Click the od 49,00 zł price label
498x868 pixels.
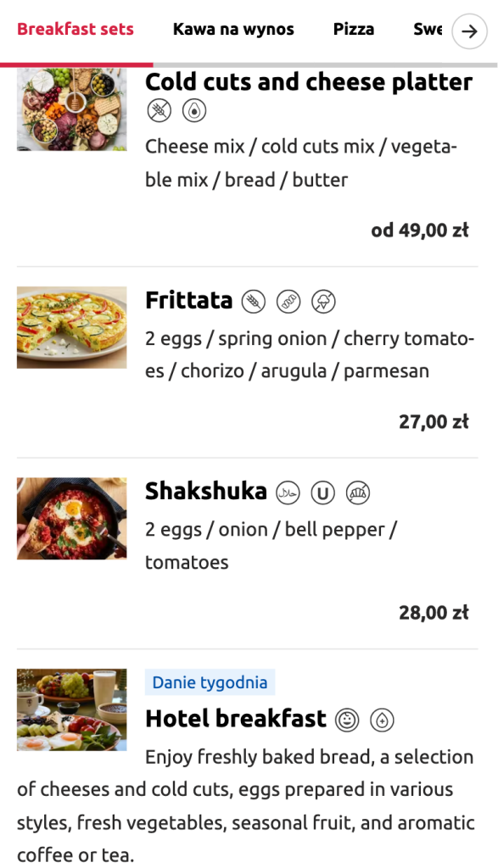(421, 230)
